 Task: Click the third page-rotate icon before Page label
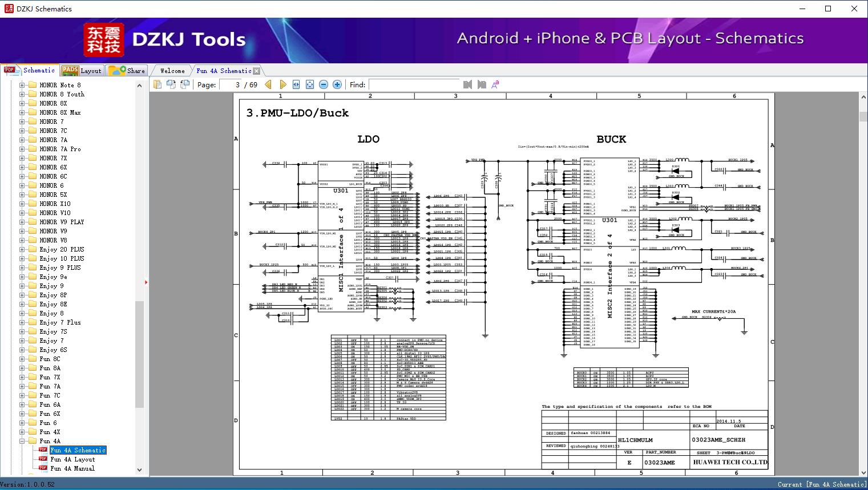tap(184, 84)
